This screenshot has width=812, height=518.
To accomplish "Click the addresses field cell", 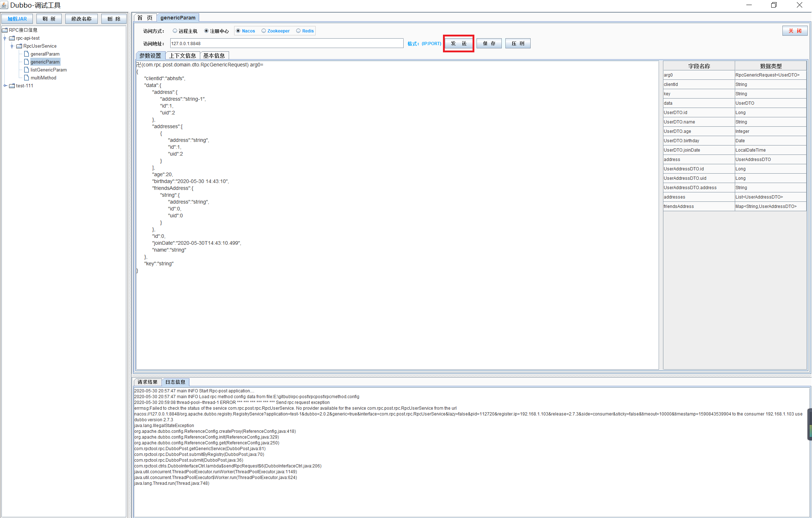I will click(x=699, y=197).
